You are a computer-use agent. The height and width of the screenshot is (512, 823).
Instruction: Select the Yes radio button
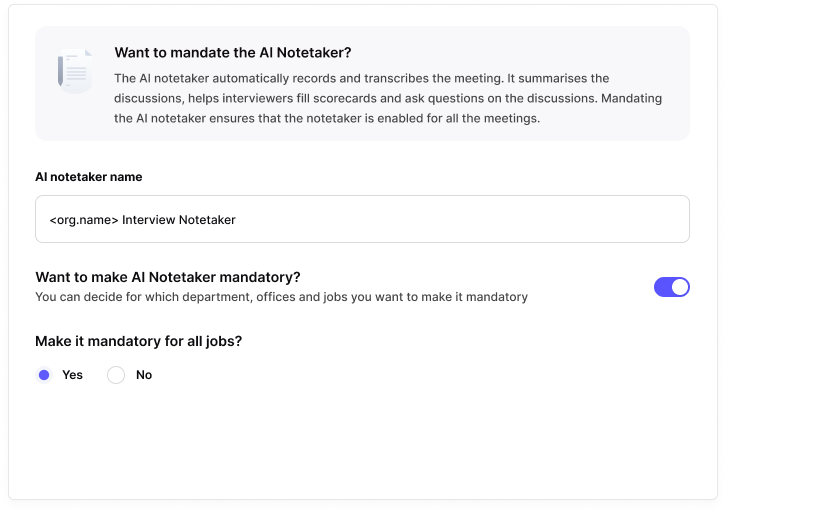[44, 375]
